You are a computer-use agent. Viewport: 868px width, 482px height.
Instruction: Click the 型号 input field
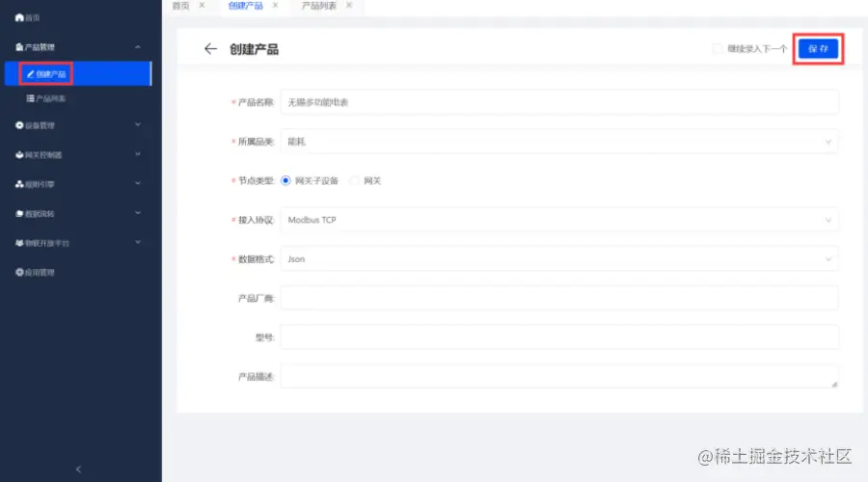tap(559, 337)
